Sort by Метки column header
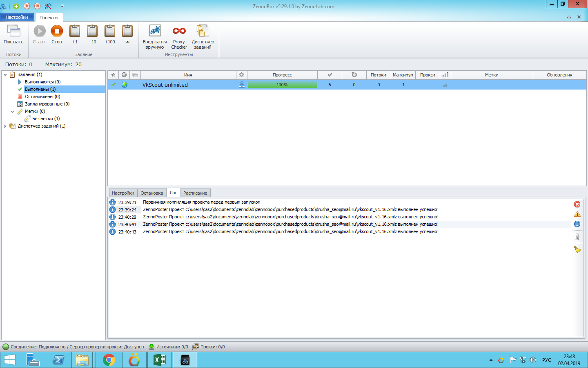Image resolution: width=588 pixels, height=368 pixels. pyautogui.click(x=492, y=75)
